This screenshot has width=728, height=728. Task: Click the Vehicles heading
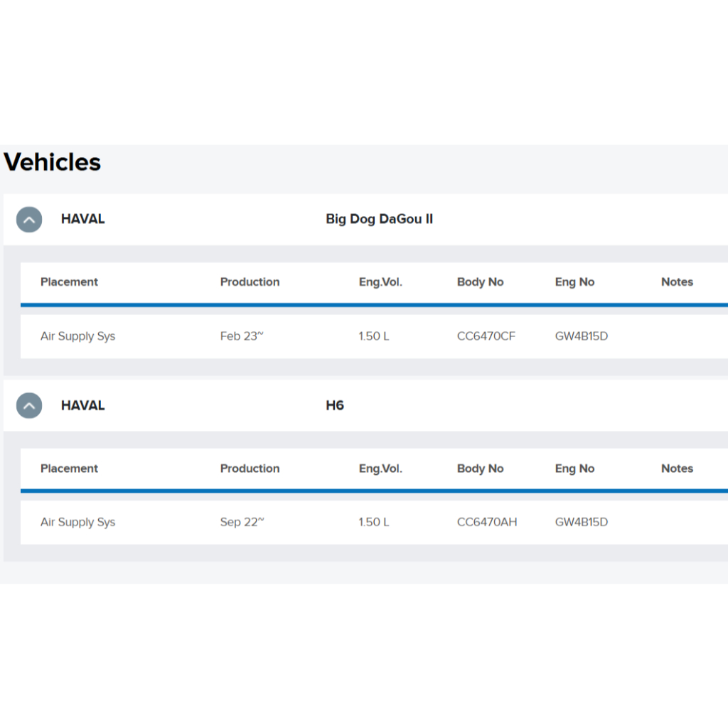[x=53, y=162]
